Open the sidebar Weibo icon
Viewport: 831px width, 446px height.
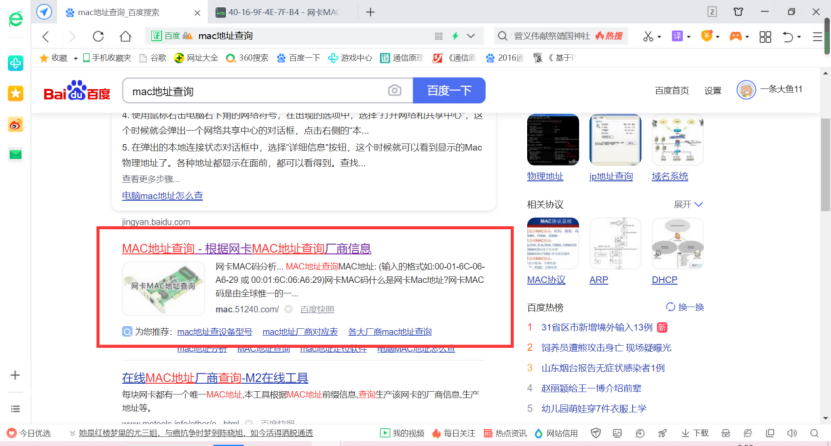tap(15, 125)
